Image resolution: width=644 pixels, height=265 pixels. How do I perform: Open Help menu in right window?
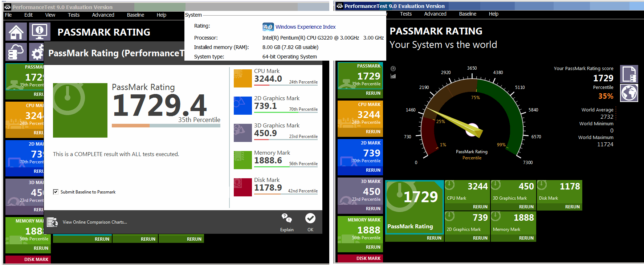point(494,14)
